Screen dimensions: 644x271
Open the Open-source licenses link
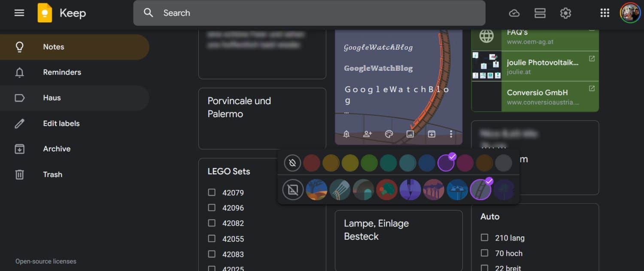pyautogui.click(x=46, y=261)
